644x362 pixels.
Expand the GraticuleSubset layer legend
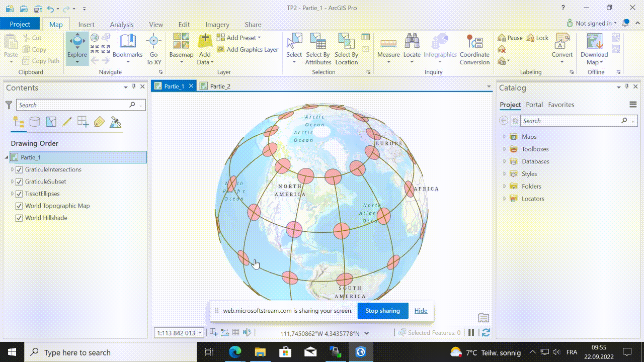pyautogui.click(x=13, y=182)
